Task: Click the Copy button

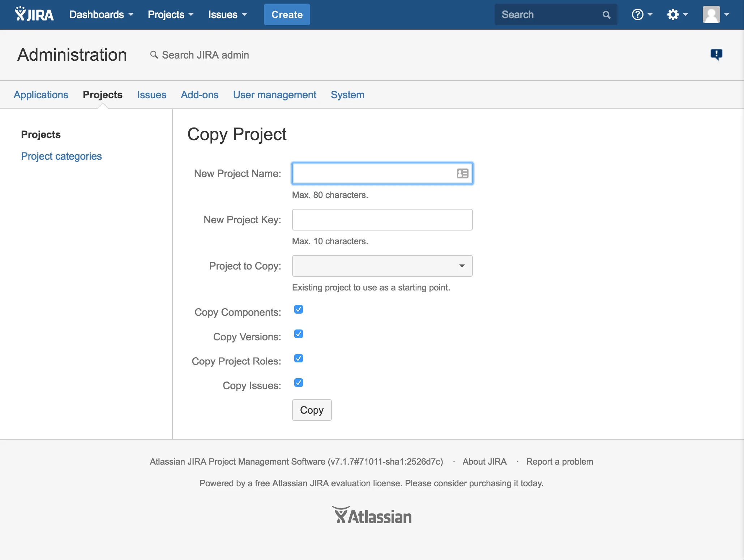Action: click(312, 410)
